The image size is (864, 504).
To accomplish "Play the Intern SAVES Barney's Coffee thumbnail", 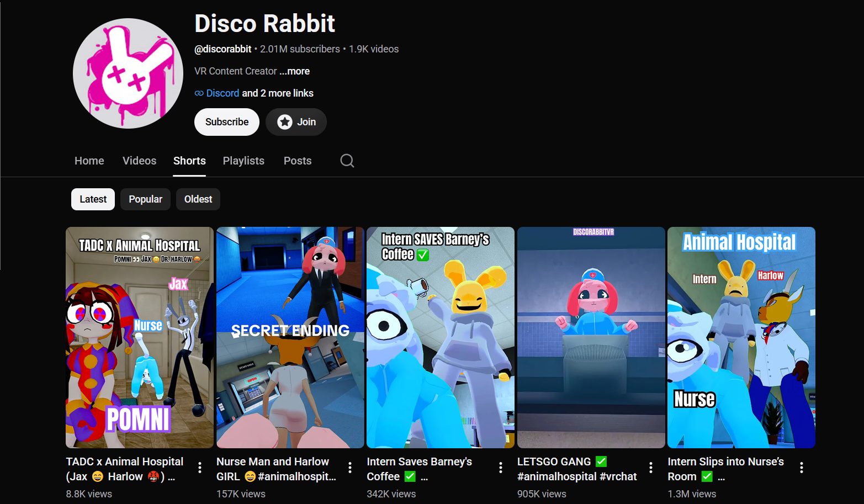I will (x=441, y=337).
